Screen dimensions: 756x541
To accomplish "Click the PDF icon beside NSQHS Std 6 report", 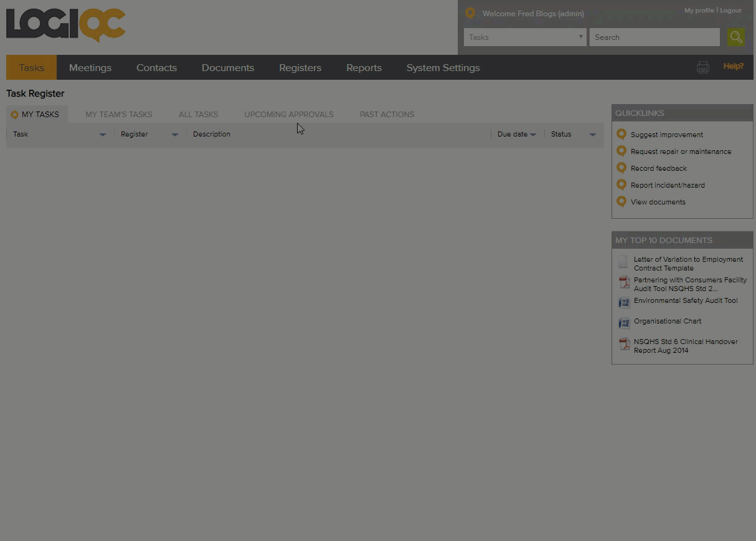I will 624,344.
